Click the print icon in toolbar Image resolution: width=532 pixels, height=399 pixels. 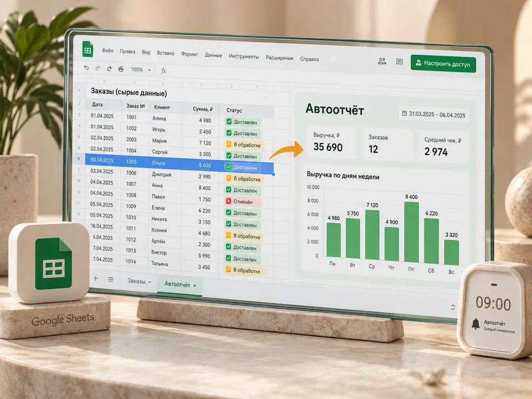point(121,69)
